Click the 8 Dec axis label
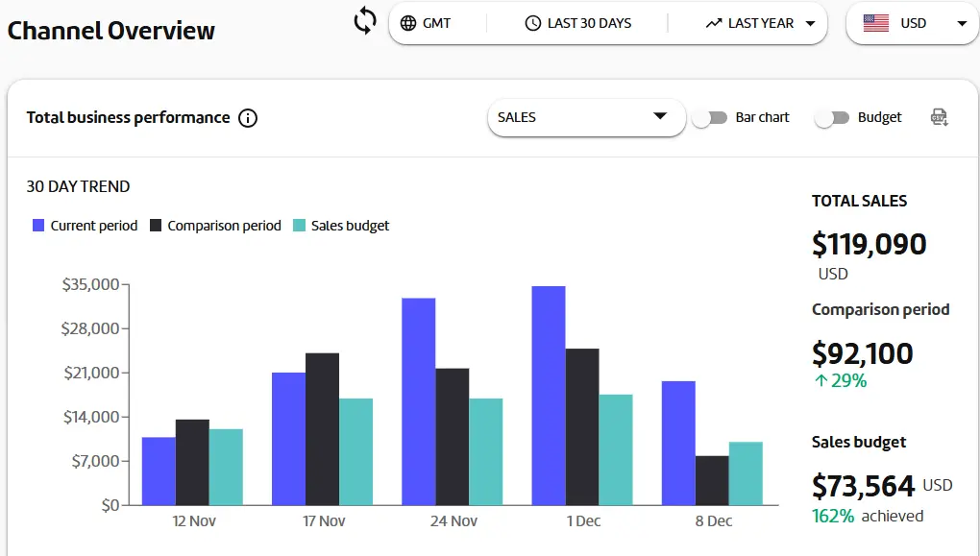 point(714,521)
